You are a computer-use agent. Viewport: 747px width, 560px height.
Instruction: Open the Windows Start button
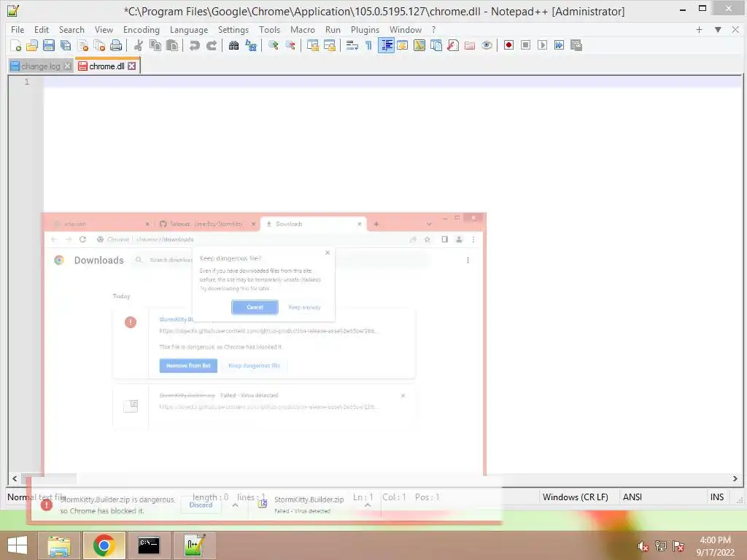[18, 545]
